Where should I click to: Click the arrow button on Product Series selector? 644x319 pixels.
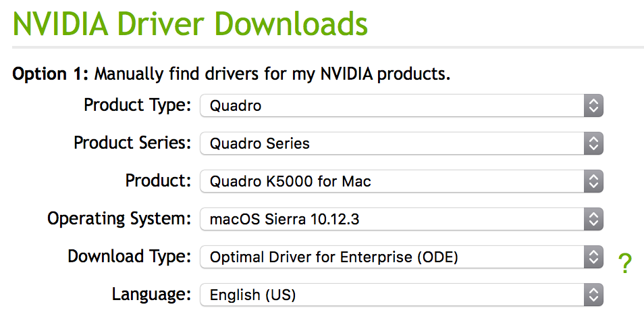[x=593, y=143]
